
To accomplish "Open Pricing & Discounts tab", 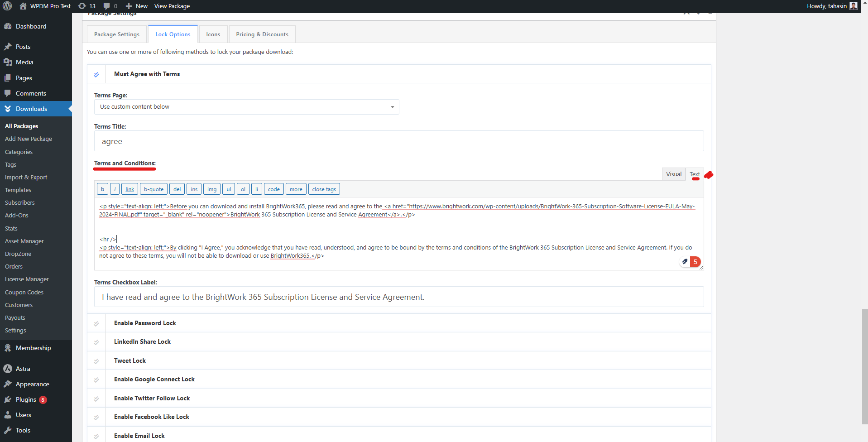I will pyautogui.click(x=262, y=34).
